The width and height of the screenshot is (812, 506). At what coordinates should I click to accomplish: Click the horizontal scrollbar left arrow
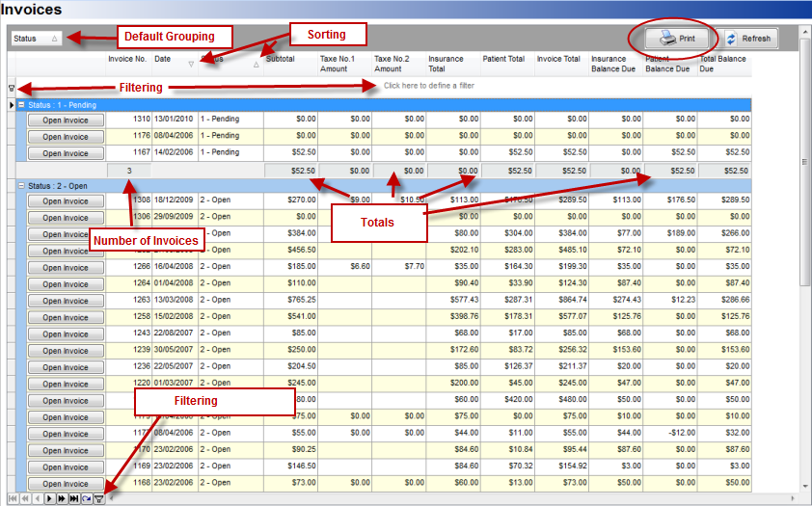click(110, 498)
